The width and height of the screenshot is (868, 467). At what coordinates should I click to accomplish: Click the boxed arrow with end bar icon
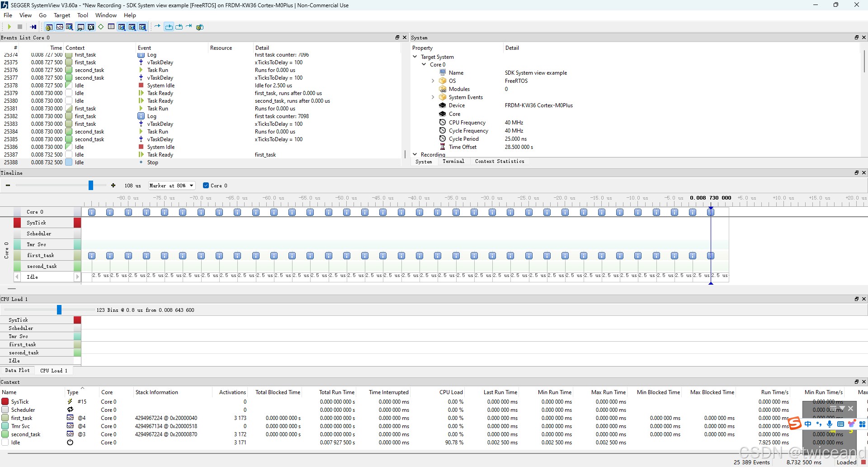179,27
